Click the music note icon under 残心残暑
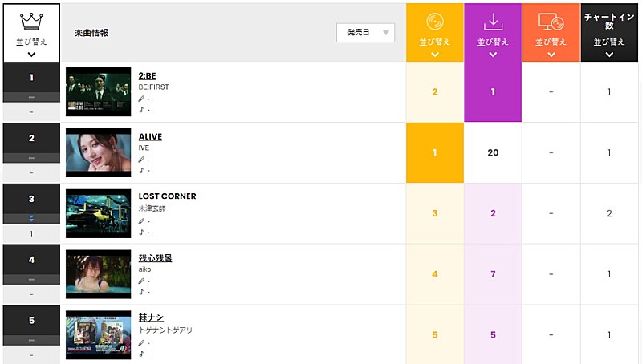The height and width of the screenshot is (364, 642). (x=142, y=292)
